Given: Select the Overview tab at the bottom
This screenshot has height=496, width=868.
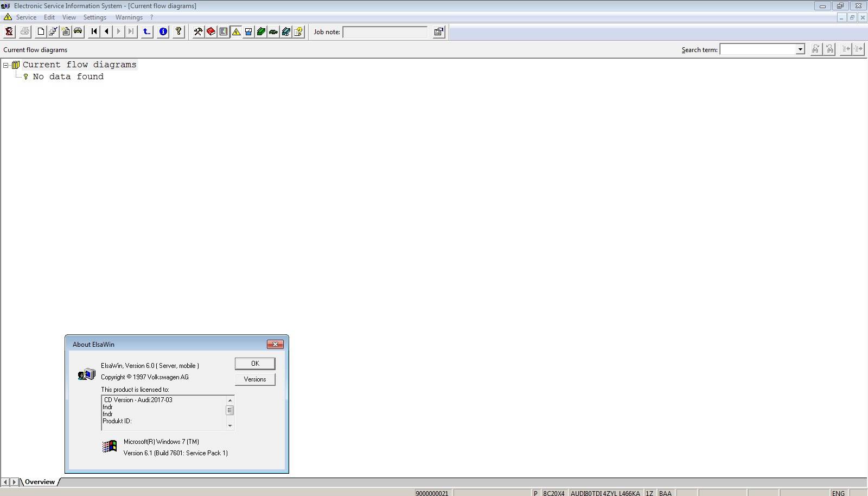Looking at the screenshot, I should coord(40,482).
